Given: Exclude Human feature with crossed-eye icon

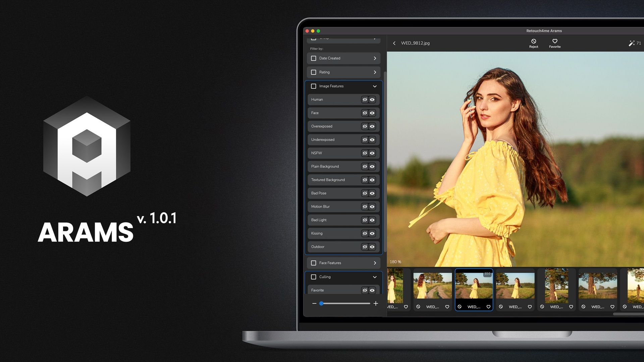Looking at the screenshot, I should [x=365, y=100].
